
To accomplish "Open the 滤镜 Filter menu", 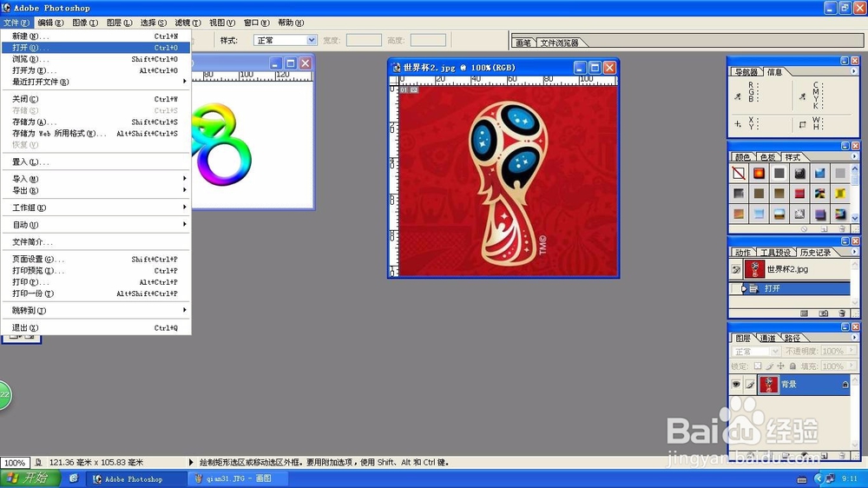I will [x=187, y=23].
